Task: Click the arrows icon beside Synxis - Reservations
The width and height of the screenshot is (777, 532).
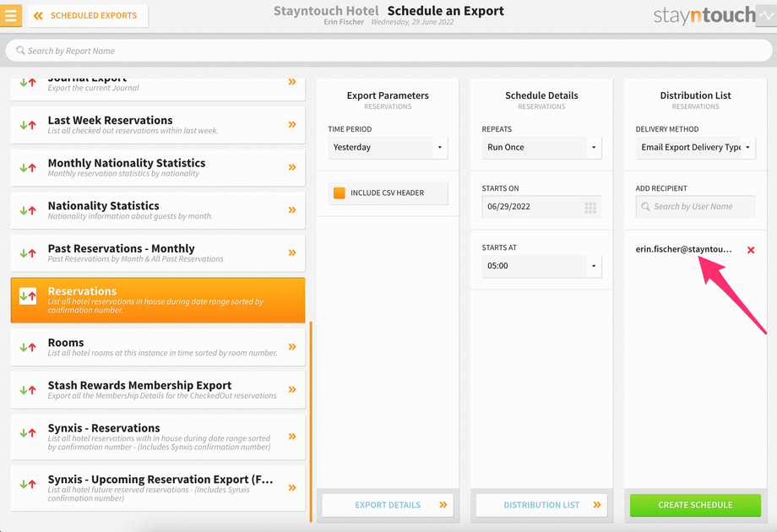Action: [28, 433]
